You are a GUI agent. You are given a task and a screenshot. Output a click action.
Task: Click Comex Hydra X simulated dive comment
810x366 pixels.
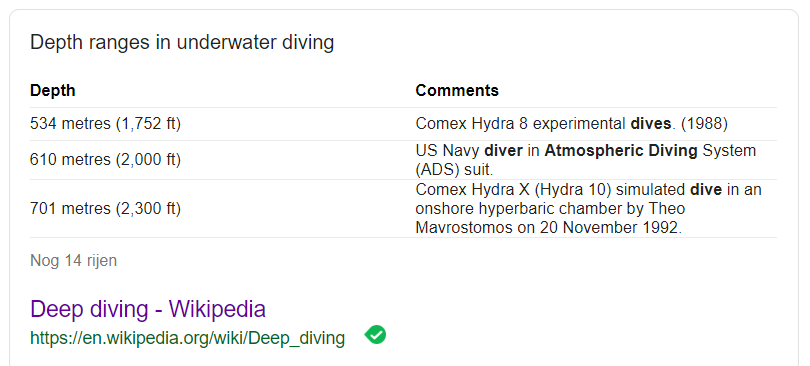pyautogui.click(x=588, y=209)
